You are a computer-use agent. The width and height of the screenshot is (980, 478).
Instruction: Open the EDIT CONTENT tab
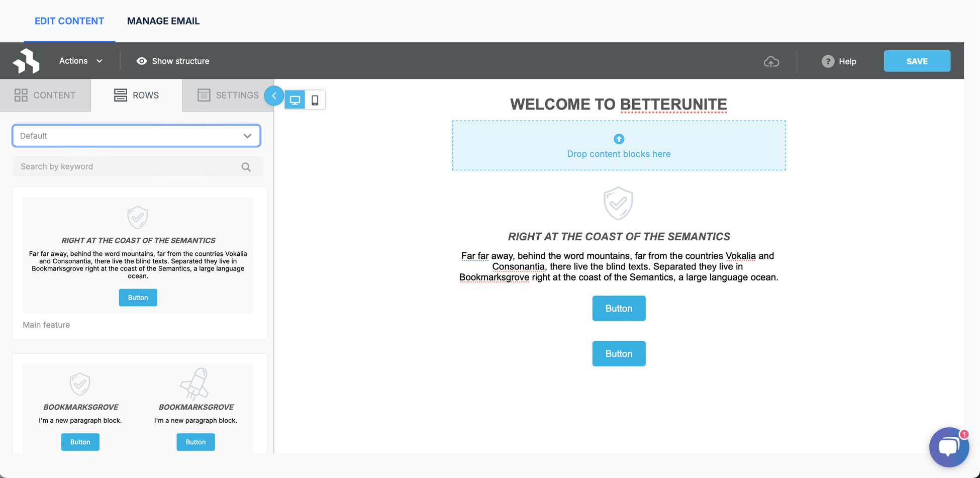[69, 21]
